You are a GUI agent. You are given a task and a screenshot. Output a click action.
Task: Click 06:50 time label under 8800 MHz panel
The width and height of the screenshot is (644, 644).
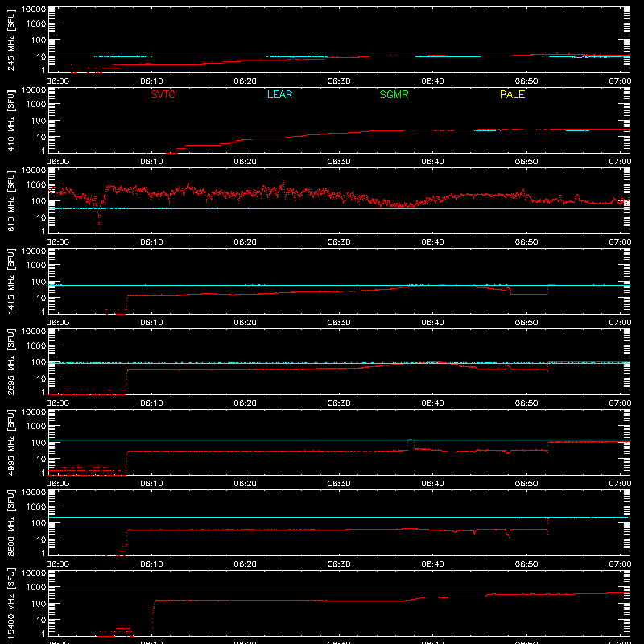pos(526,564)
